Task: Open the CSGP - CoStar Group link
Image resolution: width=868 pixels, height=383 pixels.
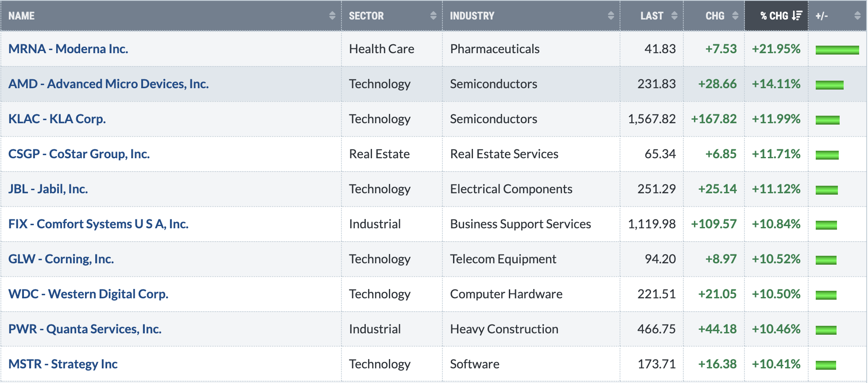Action: (x=79, y=154)
